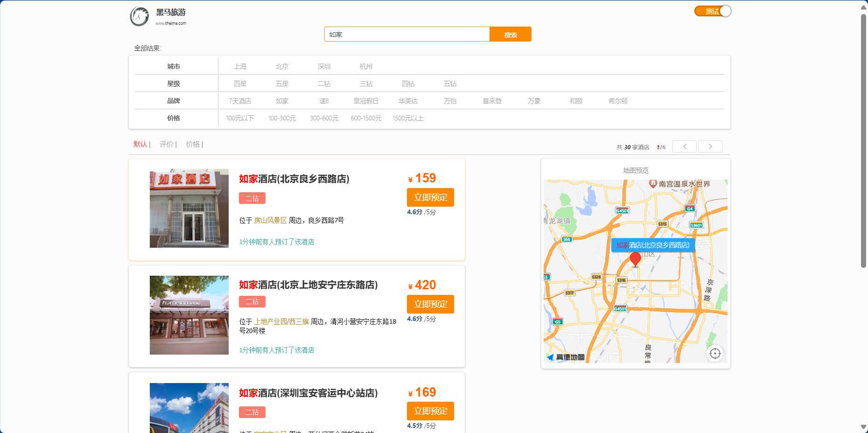Pick price range 1500元以上

[408, 118]
